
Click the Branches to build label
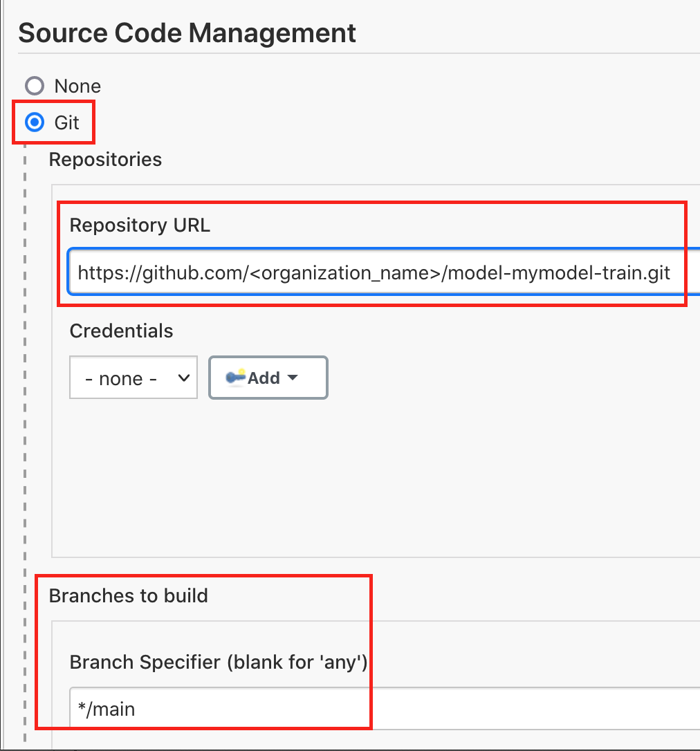coord(129,596)
